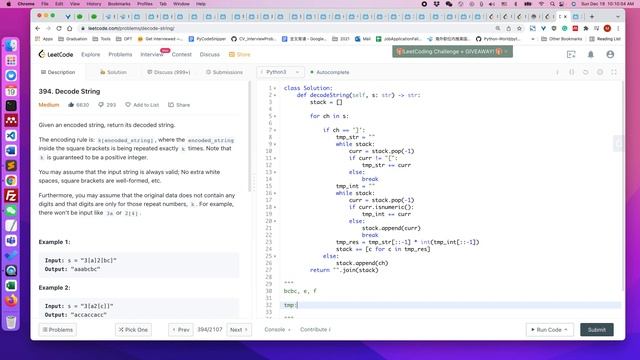This screenshot has height=360, width=640.
Task: Open the notifications bell
Action: 591,54
